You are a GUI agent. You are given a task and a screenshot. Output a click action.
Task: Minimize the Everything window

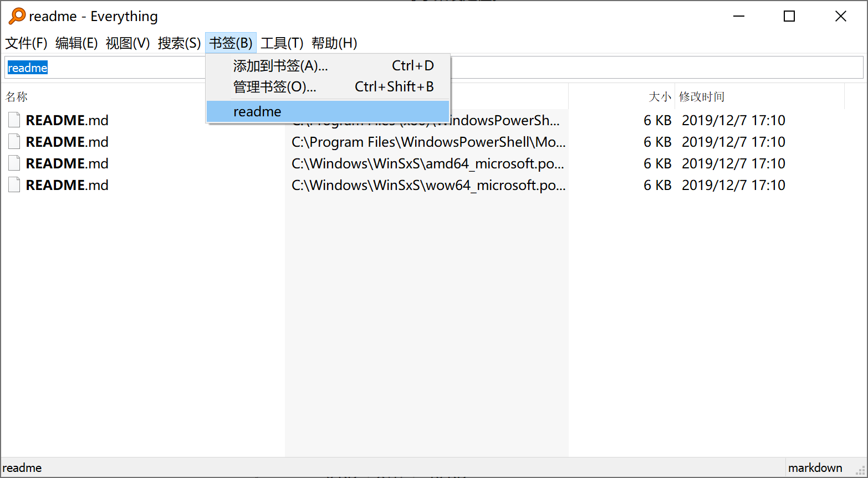(738, 17)
